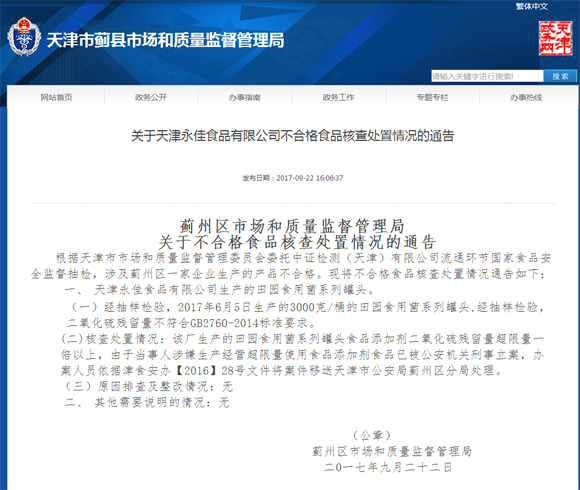Click the GB2760-2014 standard reference text
580x490 pixels.
[x=224, y=323]
